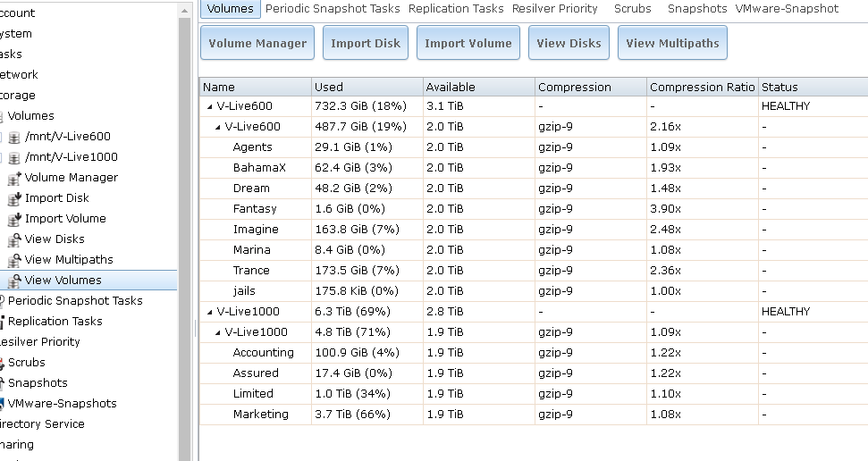This screenshot has width=868, height=461.
Task: Click the /mnt/V-Live1000 disk icon
Action: click(14, 157)
